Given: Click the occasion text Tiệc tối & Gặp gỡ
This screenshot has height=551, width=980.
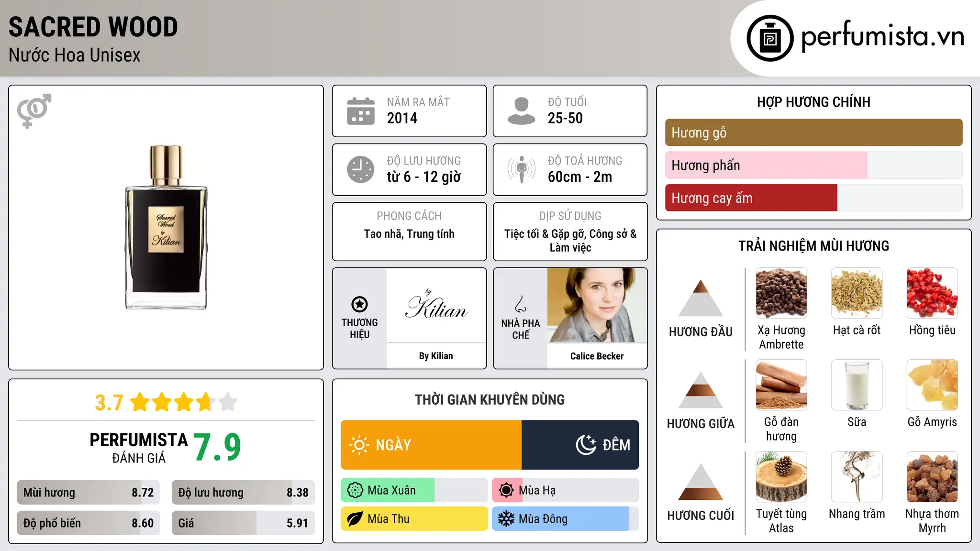Looking at the screenshot, I should coord(546,234).
